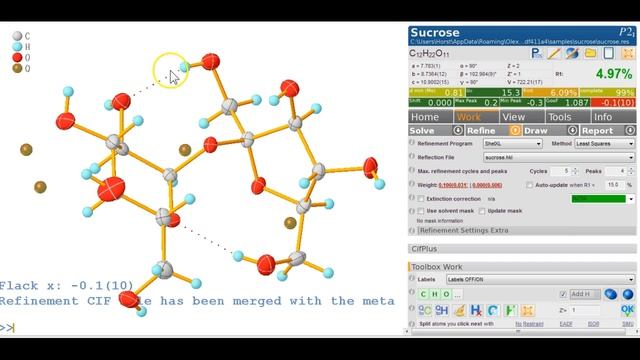Image resolution: width=640 pixels, height=360 pixels.
Task: Click the green H icon in toolbox
Action: click(x=510, y=311)
